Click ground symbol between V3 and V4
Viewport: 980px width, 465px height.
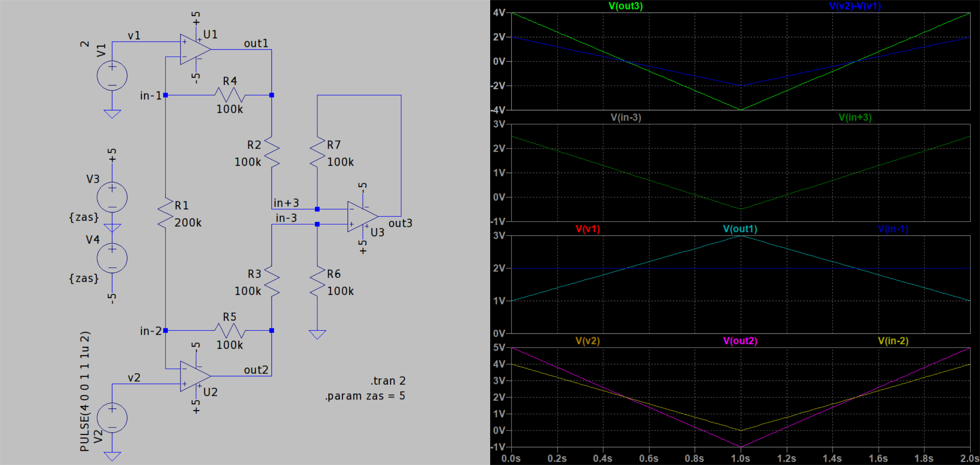tap(112, 228)
